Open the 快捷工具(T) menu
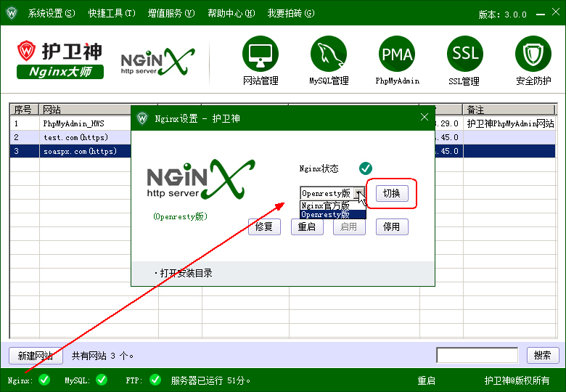The height and width of the screenshot is (392, 566). click(x=112, y=13)
